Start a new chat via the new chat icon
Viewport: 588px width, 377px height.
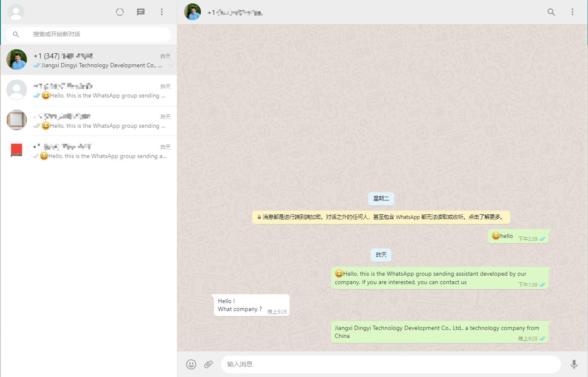click(140, 12)
